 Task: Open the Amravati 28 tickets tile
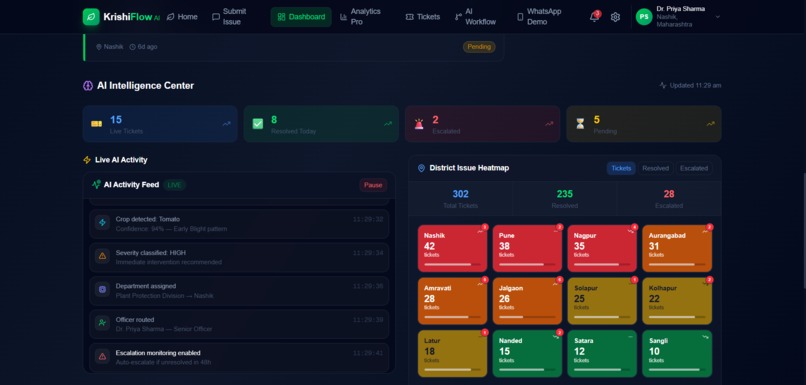452,301
